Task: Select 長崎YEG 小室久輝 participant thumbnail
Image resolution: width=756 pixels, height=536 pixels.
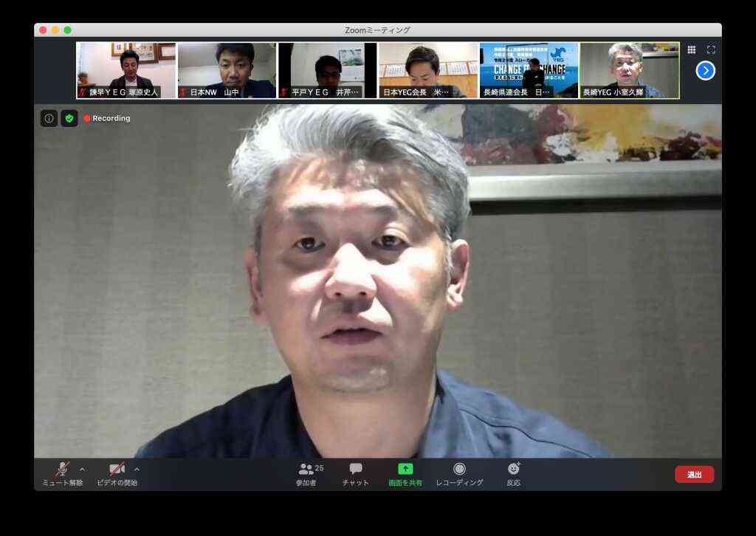Action: pyautogui.click(x=630, y=70)
